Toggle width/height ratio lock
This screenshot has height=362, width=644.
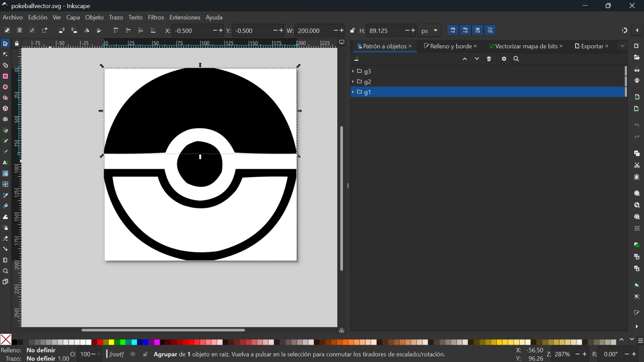(353, 31)
